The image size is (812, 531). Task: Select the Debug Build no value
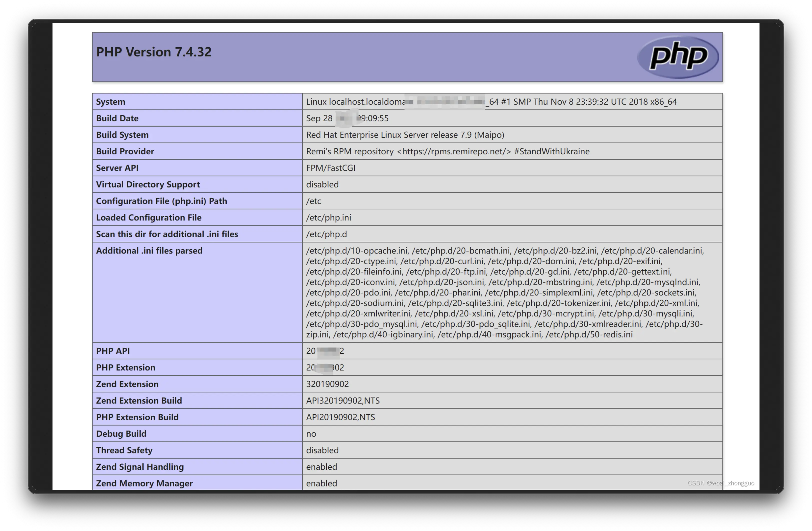pyautogui.click(x=311, y=434)
